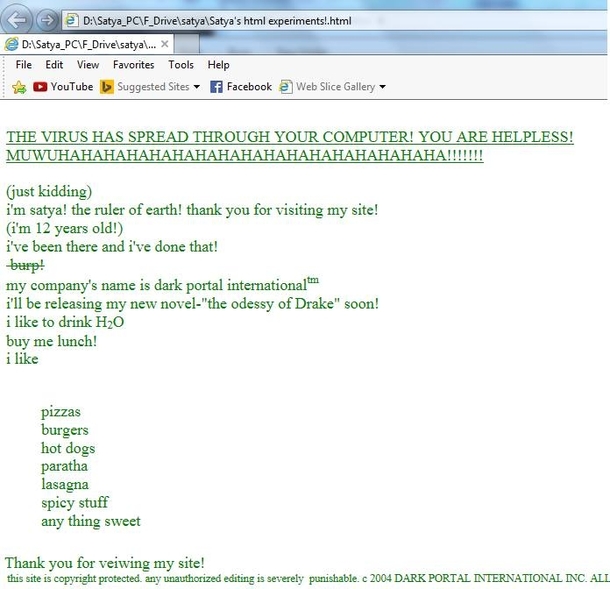610x589 pixels.
Task: Click the 'any thing sweet' list item
Action: click(91, 521)
